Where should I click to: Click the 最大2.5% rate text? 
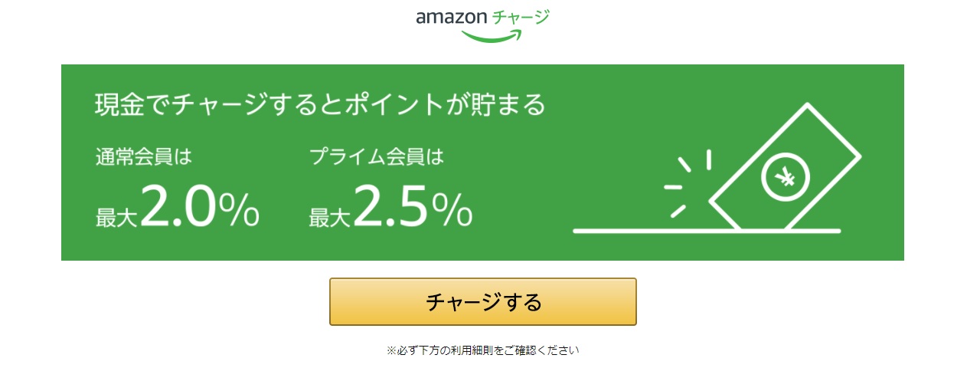click(390, 208)
